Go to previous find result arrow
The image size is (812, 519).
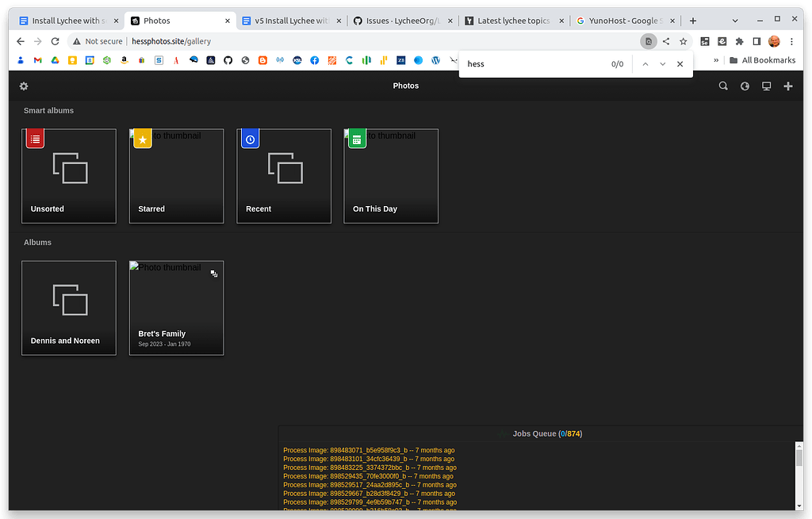click(645, 64)
